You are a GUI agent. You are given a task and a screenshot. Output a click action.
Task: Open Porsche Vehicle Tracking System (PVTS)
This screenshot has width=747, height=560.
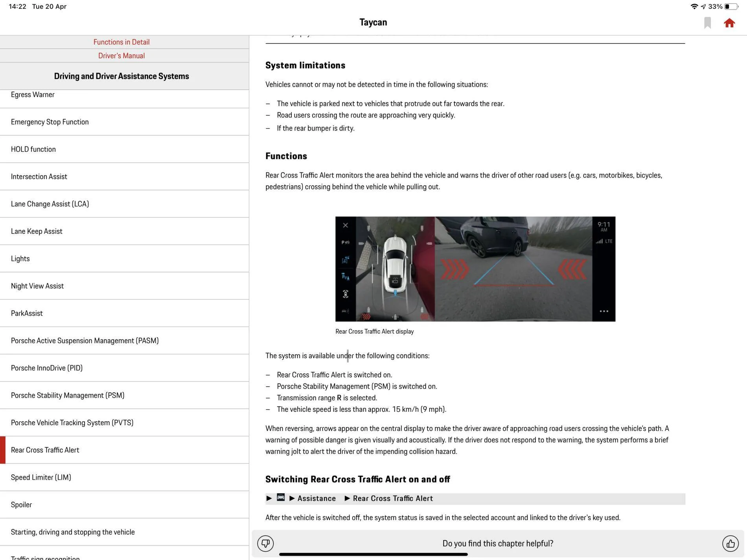[x=124, y=422]
